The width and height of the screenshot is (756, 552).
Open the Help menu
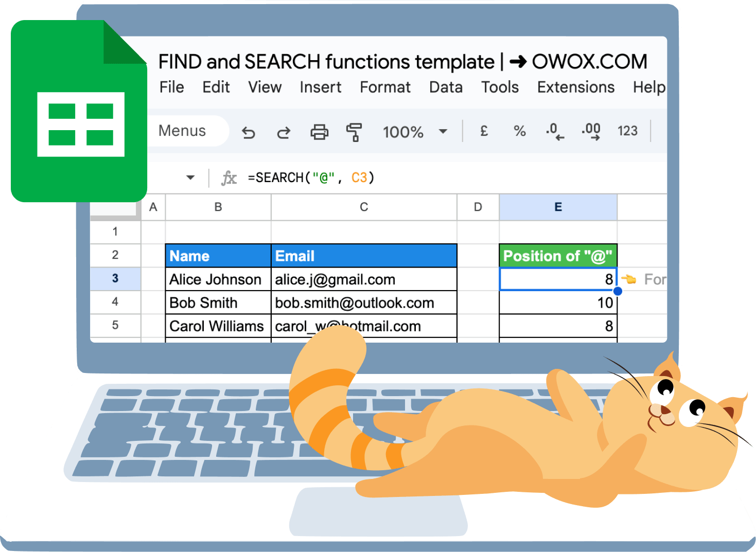click(x=649, y=87)
